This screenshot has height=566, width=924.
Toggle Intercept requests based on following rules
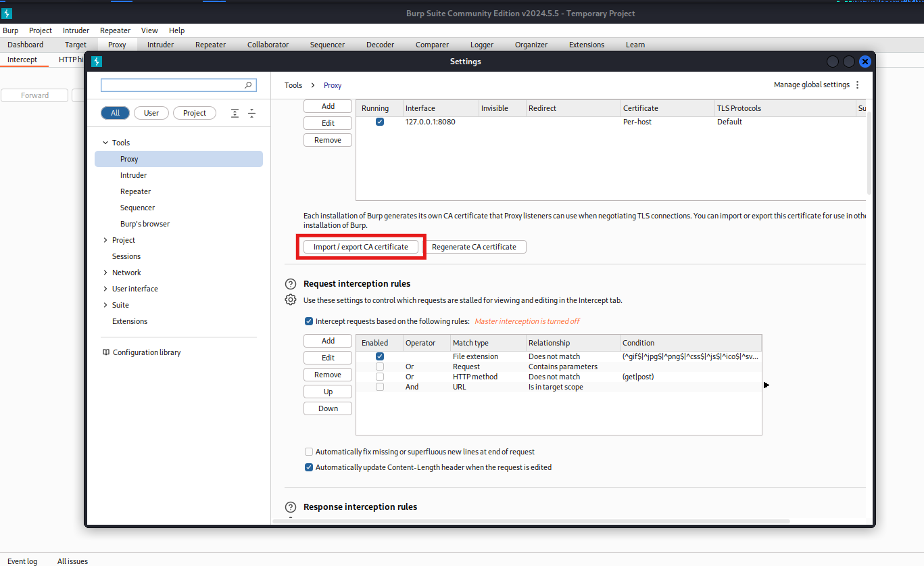(x=309, y=321)
